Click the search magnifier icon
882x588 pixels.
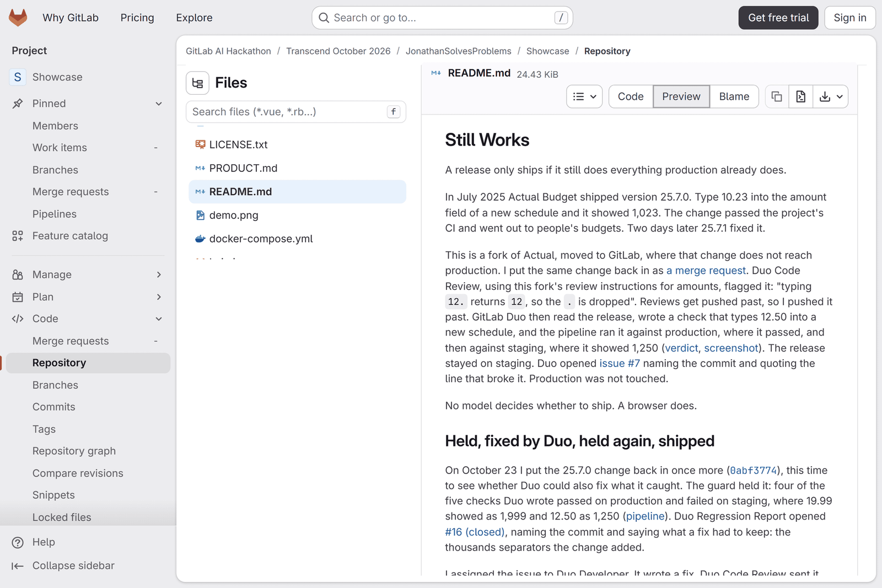point(324,18)
